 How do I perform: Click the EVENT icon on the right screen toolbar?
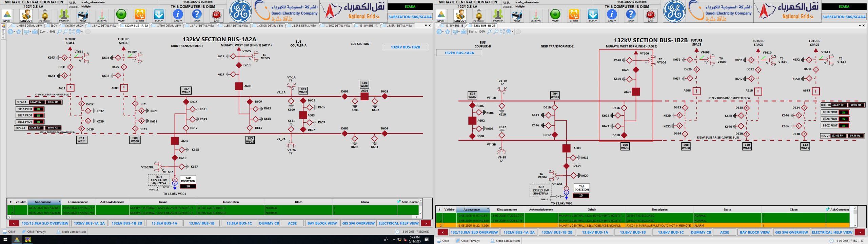point(593,15)
